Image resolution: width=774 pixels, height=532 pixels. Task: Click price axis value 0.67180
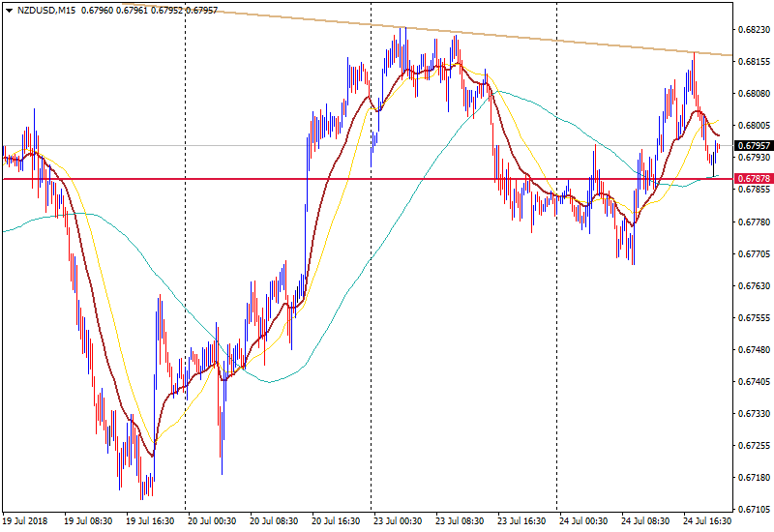point(754,477)
